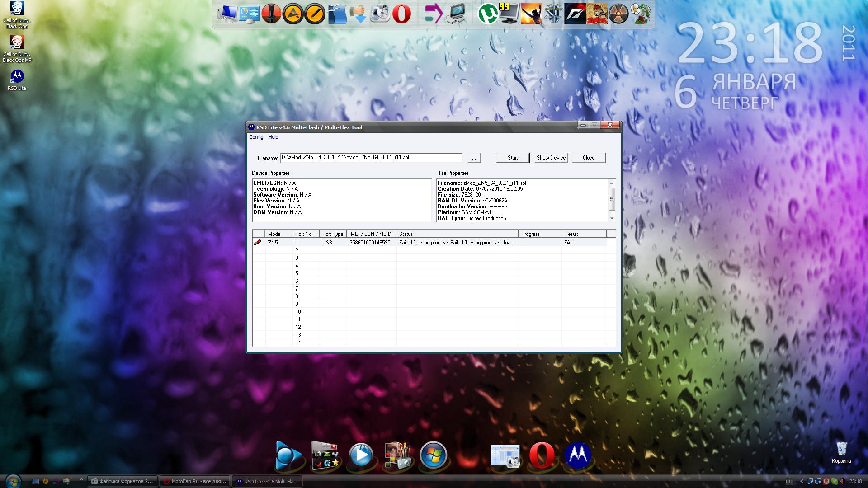This screenshot has height=488, width=868.
Task: Launch the orange silhouette game icon in dock
Action: (531, 14)
